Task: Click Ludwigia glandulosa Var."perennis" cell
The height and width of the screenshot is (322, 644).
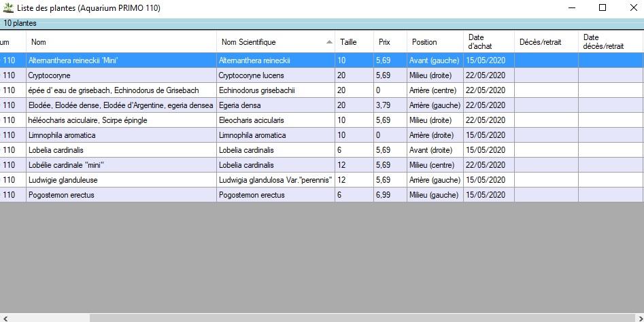Action: pyautogui.click(x=276, y=180)
